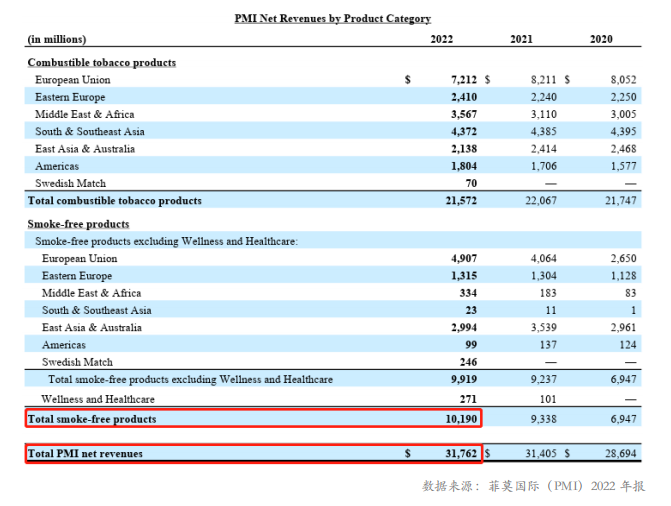Click the 'Americas' label under smoke-free products
The height and width of the screenshot is (506, 671).
[x=64, y=345]
